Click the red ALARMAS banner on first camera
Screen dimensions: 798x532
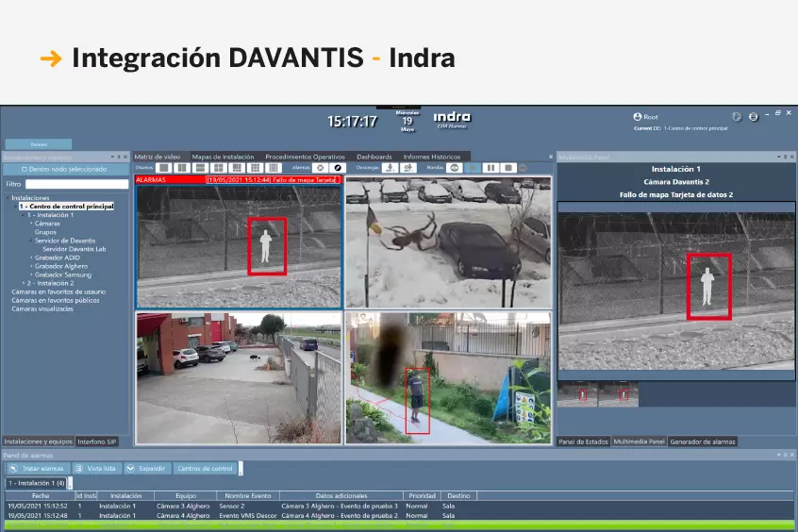(239, 180)
